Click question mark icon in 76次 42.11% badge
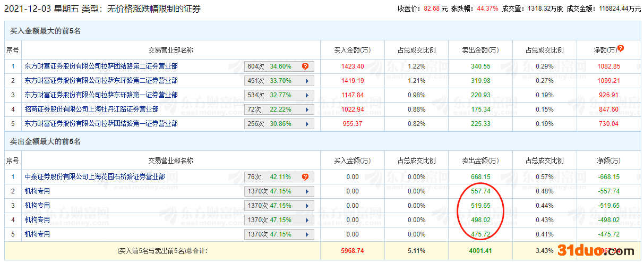Screen dimensions: 644x262 (x=305, y=177)
